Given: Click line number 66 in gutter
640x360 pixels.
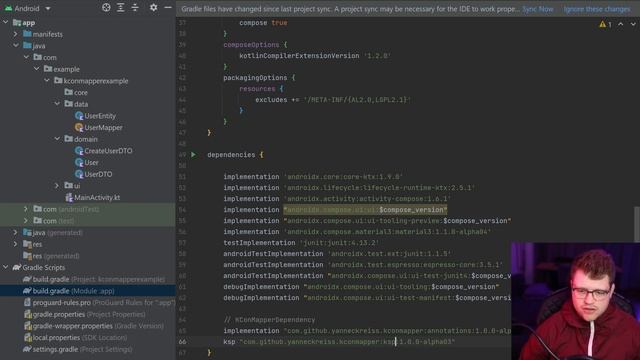Looking at the screenshot, I should tap(182, 342).
